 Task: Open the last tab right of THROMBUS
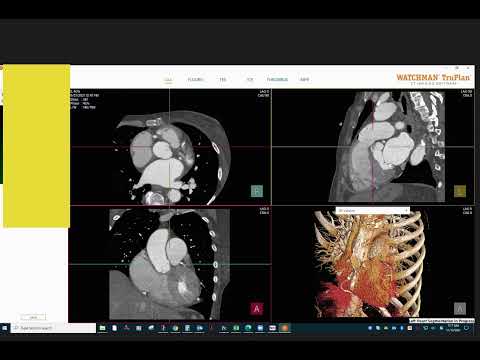(x=304, y=80)
